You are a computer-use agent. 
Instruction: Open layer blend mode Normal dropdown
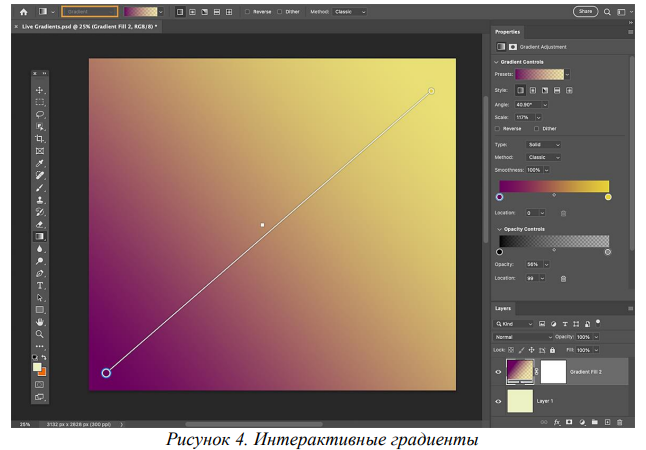(523, 337)
